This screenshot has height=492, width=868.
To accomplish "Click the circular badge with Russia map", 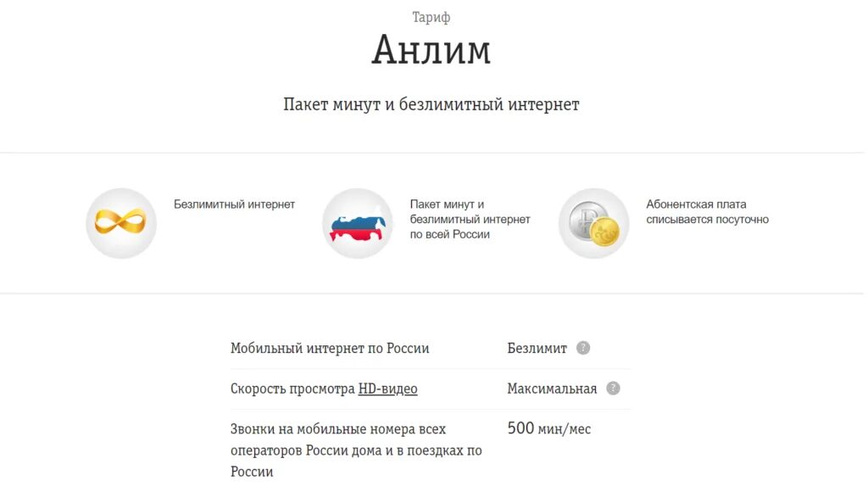I will 358,223.
